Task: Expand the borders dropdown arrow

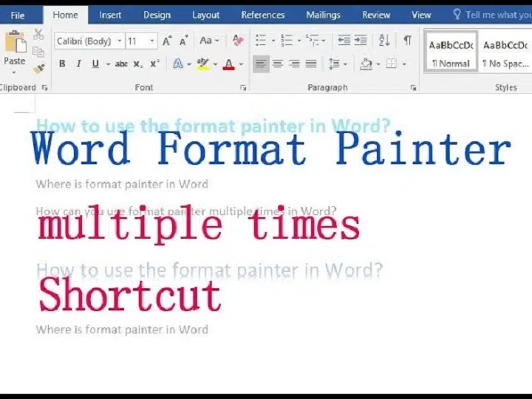Action: (404, 64)
